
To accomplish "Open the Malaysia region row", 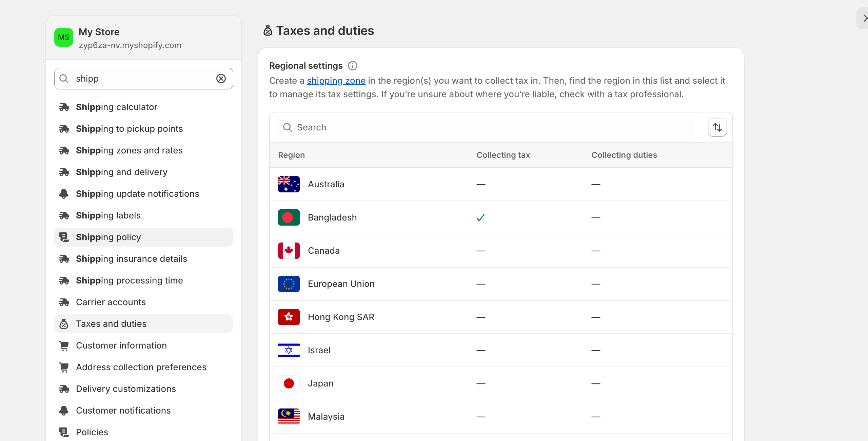I will point(501,417).
